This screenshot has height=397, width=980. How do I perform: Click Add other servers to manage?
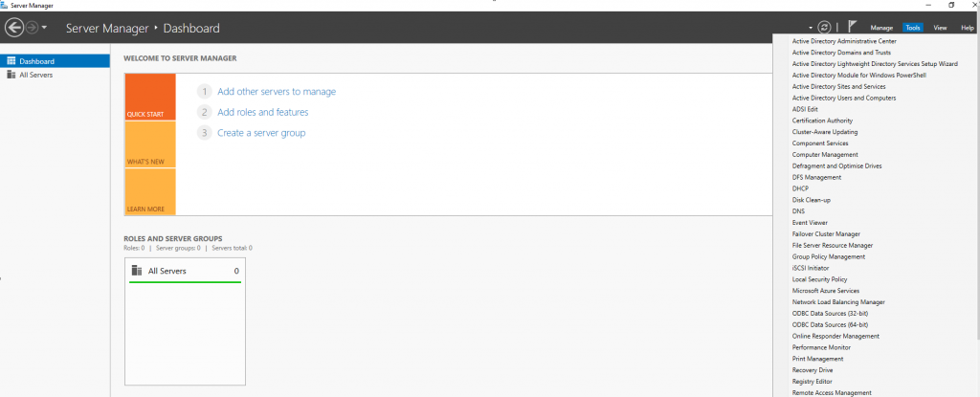[x=277, y=91]
